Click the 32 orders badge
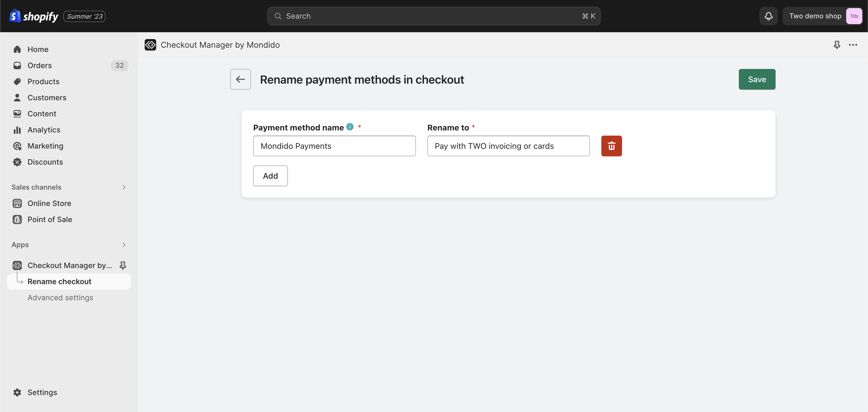 119,66
